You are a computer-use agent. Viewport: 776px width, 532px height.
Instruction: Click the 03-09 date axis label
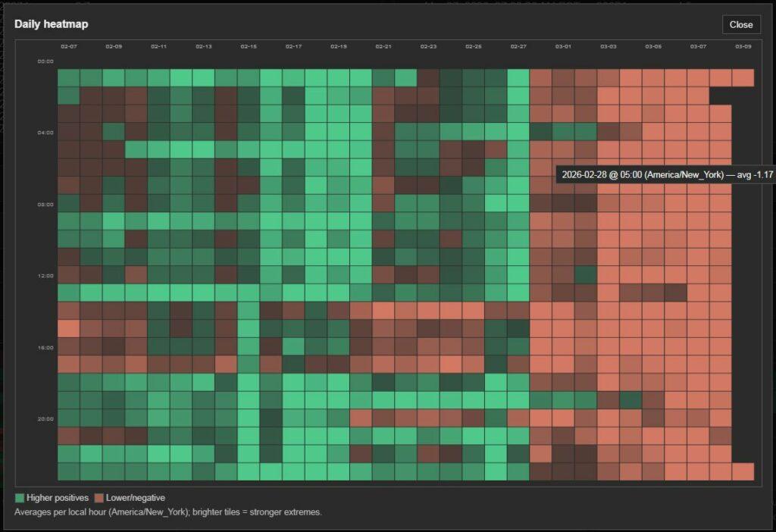point(743,47)
